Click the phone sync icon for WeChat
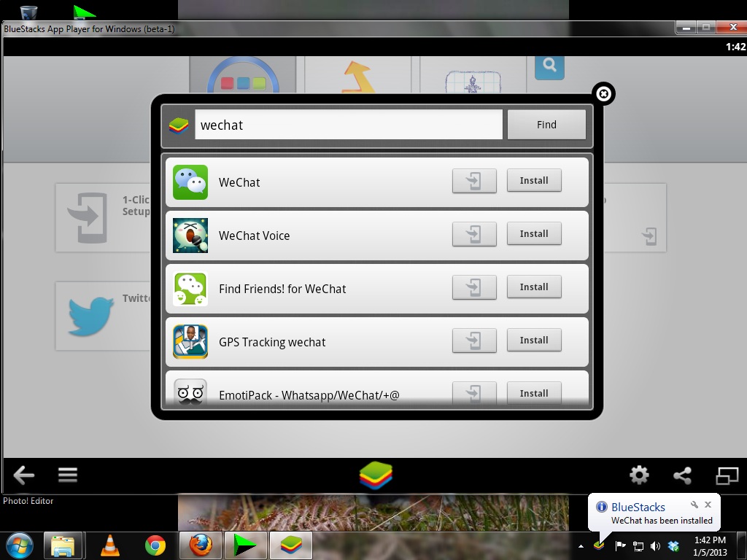 pos(474,181)
